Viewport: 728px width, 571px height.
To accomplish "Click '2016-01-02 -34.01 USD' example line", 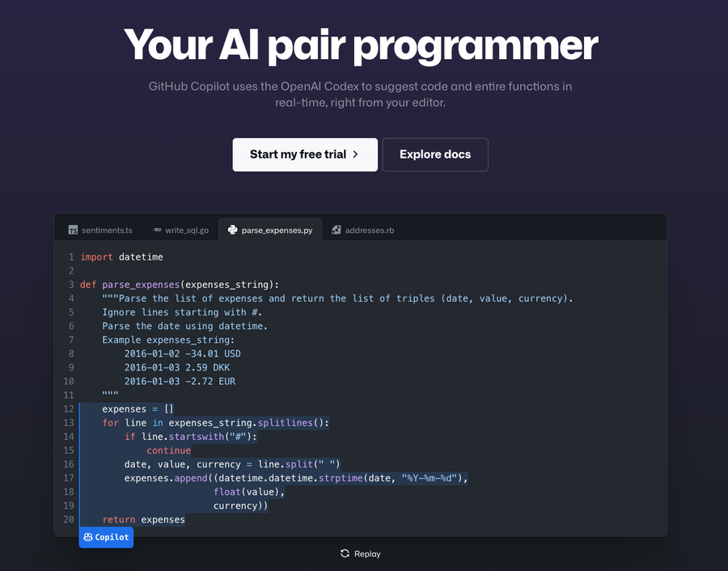I will pos(183,353).
